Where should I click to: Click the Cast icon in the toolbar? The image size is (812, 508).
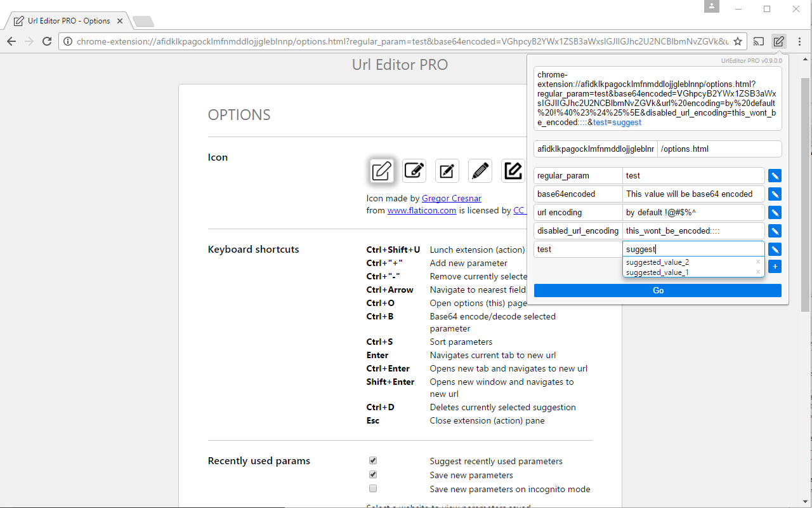coord(759,41)
